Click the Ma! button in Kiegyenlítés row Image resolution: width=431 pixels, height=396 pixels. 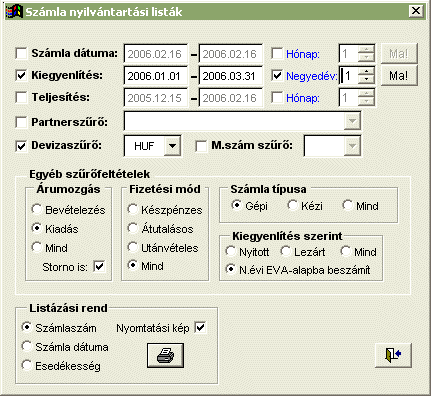click(399, 76)
